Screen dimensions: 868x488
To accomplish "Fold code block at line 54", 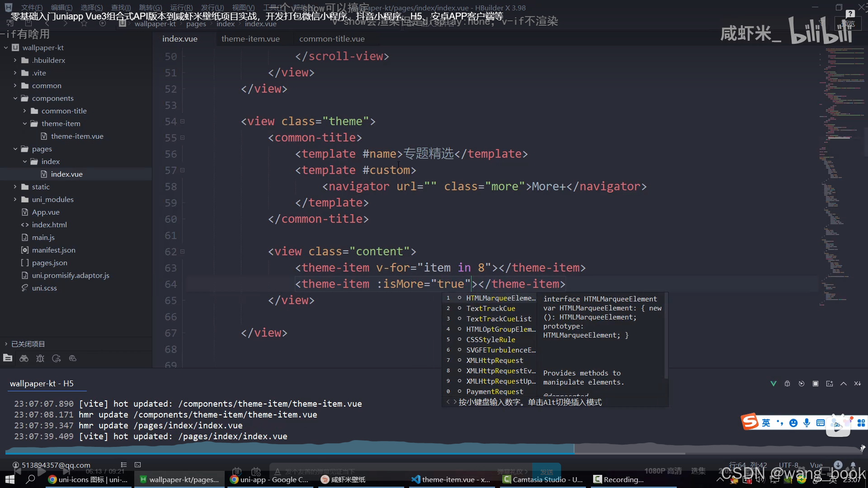I will 182,122.
